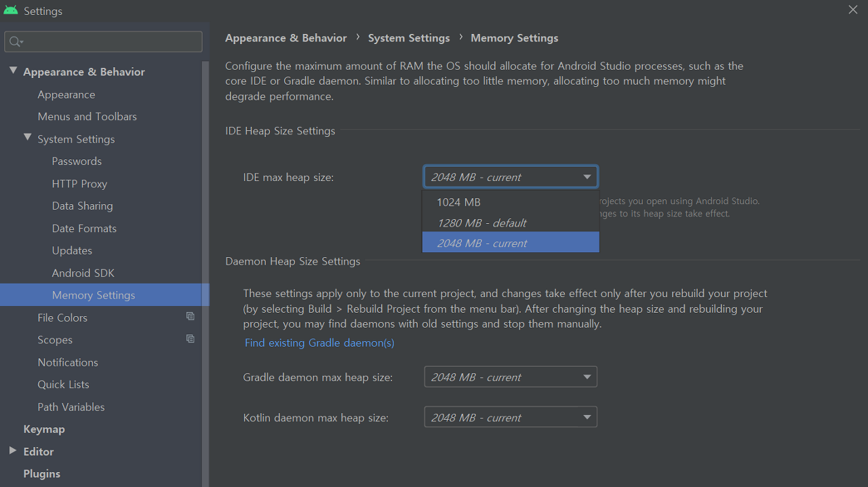Click the Find existing Gradle daemon(s) link
Image resolution: width=868 pixels, height=487 pixels.
pos(319,343)
